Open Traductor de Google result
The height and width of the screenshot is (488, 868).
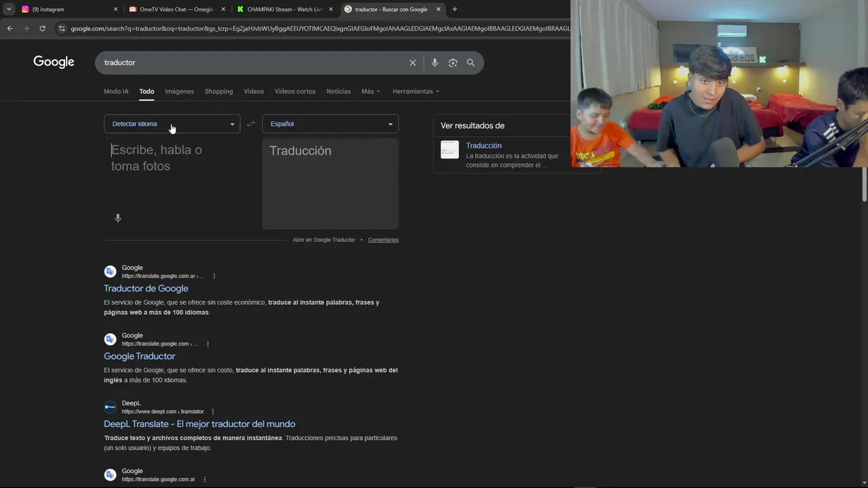coord(146,289)
